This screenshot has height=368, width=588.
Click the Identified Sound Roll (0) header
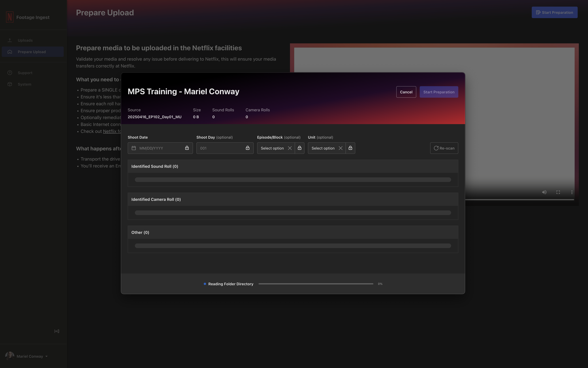293,166
